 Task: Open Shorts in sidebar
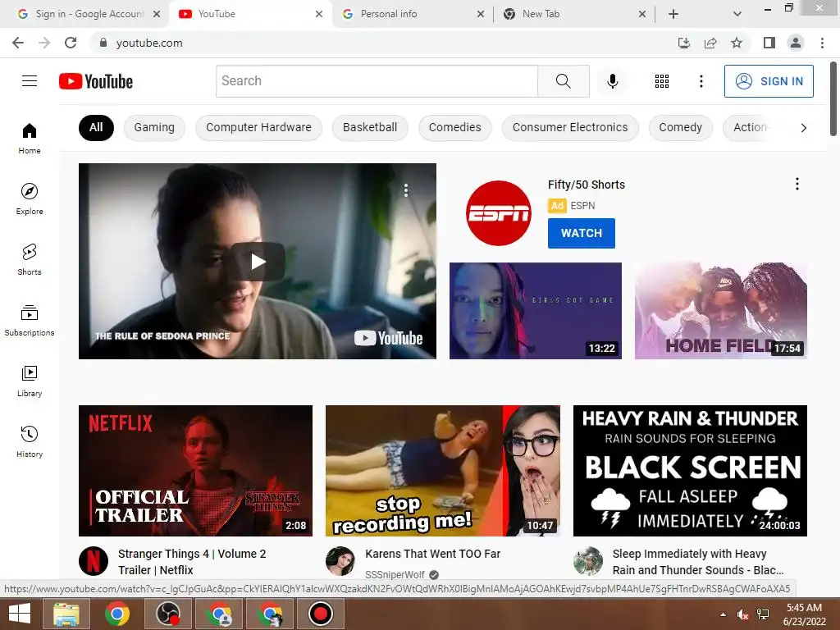(30, 260)
